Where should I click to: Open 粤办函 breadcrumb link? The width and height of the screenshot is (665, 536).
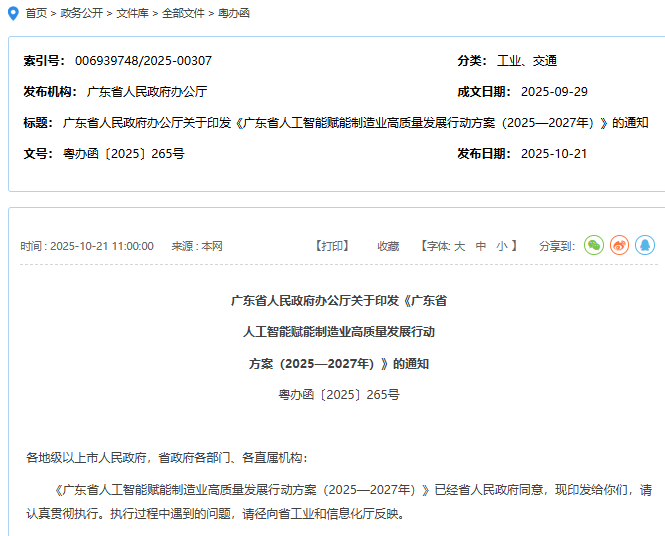click(x=234, y=13)
